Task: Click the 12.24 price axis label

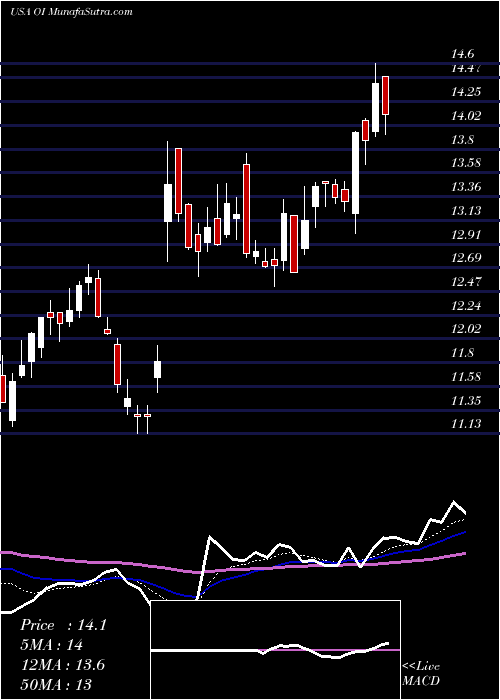Action: point(466,306)
